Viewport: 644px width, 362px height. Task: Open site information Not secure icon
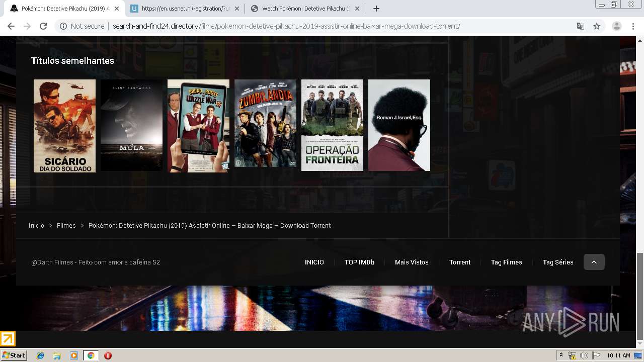coord(63,26)
